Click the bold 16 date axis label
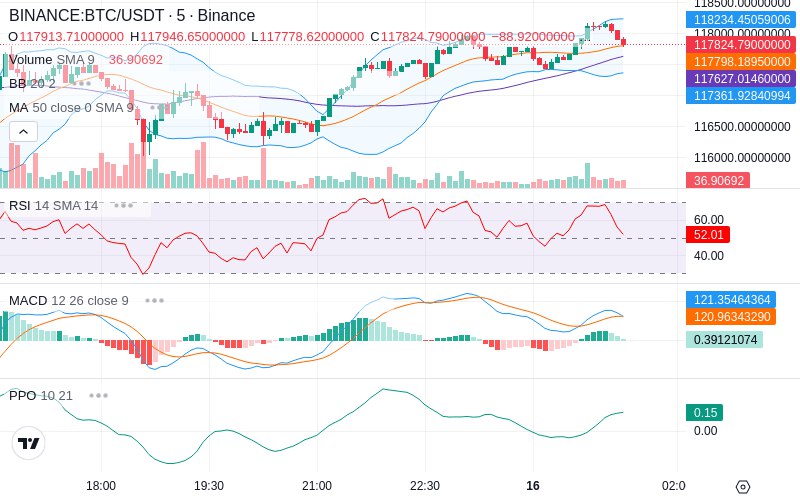 coord(533,486)
